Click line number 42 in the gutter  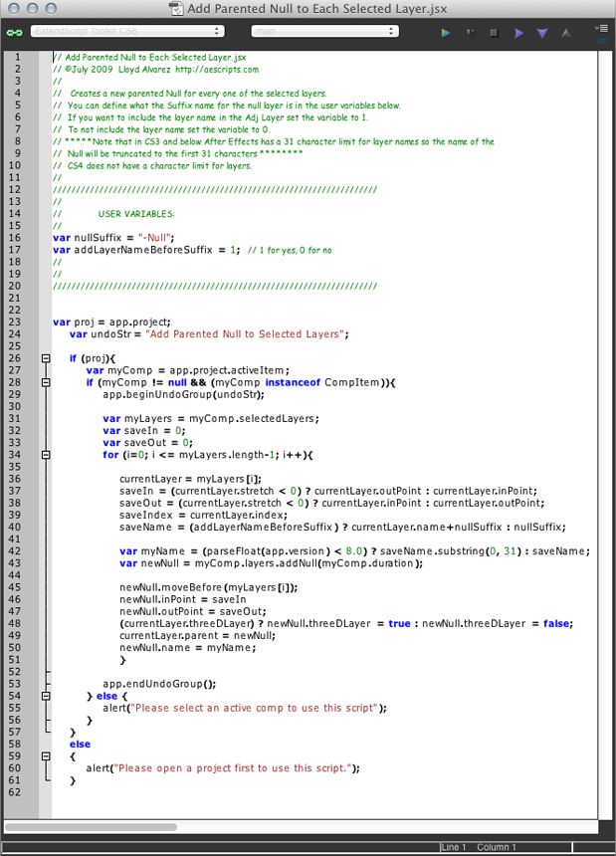14,550
